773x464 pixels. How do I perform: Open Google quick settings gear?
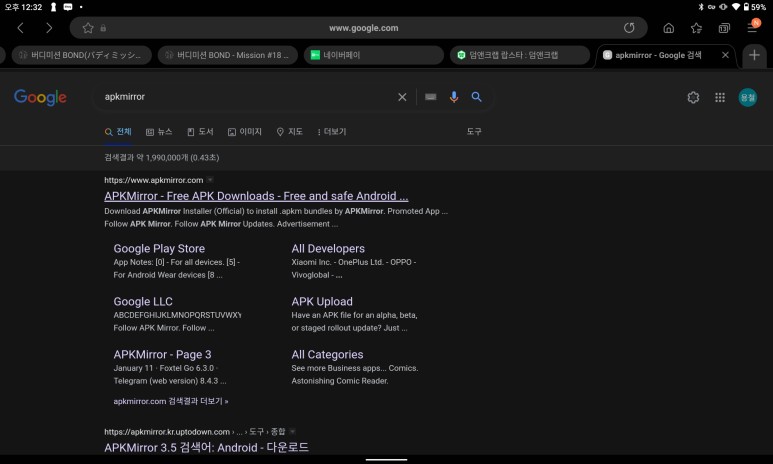pyautogui.click(x=693, y=98)
